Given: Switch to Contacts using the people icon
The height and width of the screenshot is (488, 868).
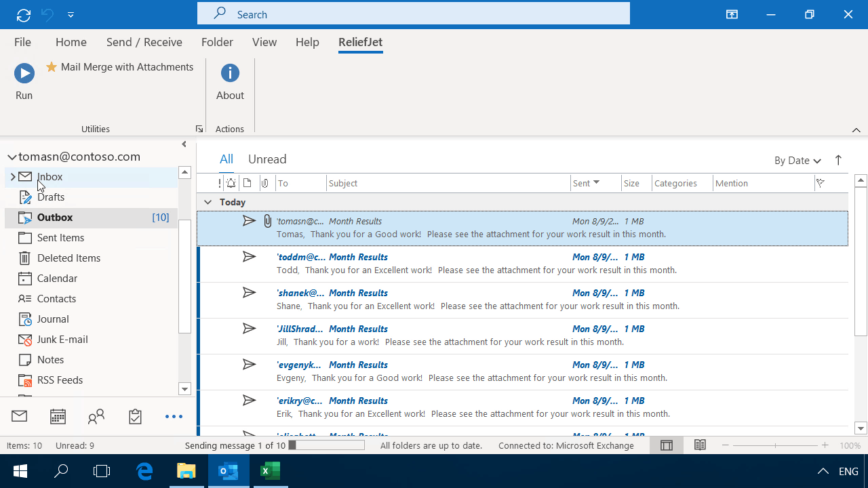Looking at the screenshot, I should click(x=96, y=416).
